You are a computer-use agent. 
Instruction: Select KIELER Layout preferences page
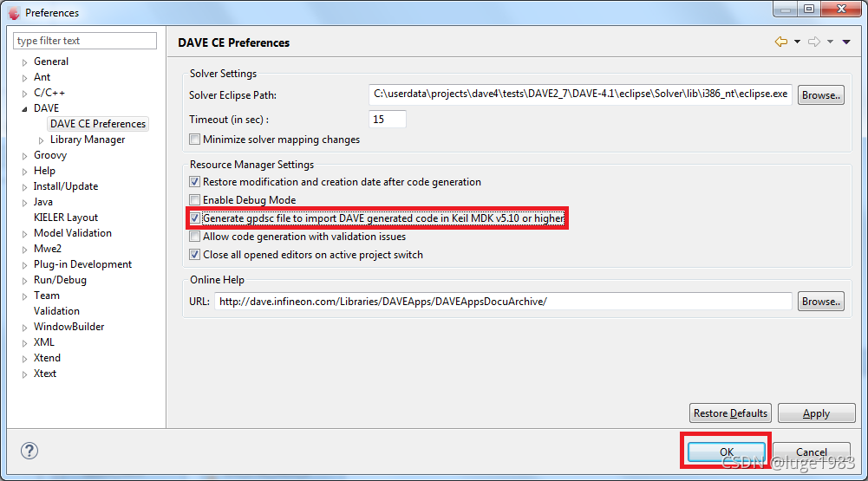(65, 218)
